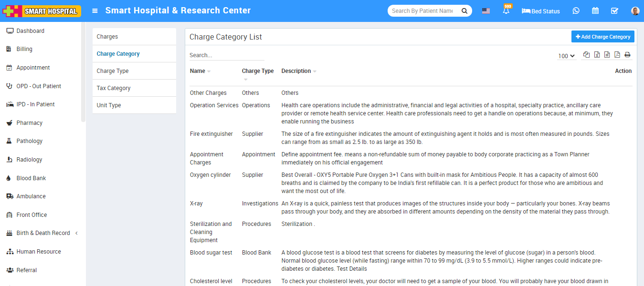Open the task checklist icon in header

(614, 11)
